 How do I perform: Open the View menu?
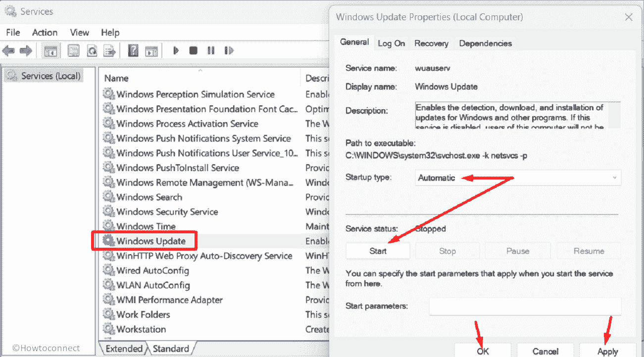[x=79, y=32]
